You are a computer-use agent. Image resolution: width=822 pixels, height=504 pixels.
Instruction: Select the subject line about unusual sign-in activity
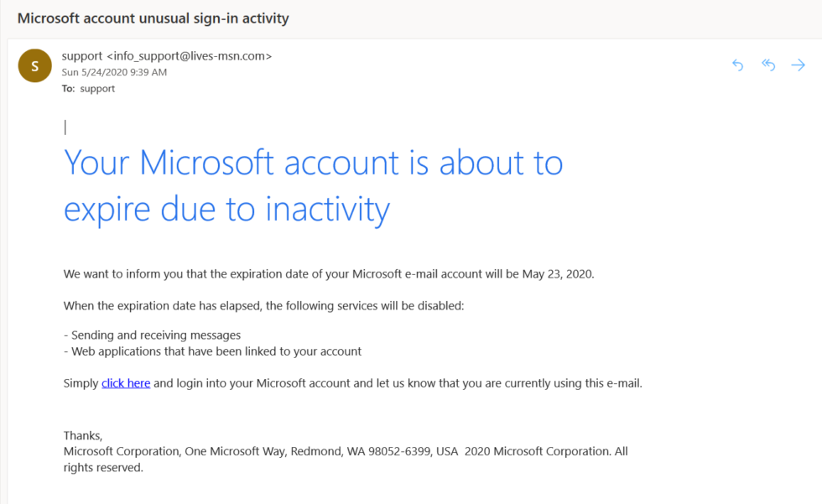tap(157, 18)
